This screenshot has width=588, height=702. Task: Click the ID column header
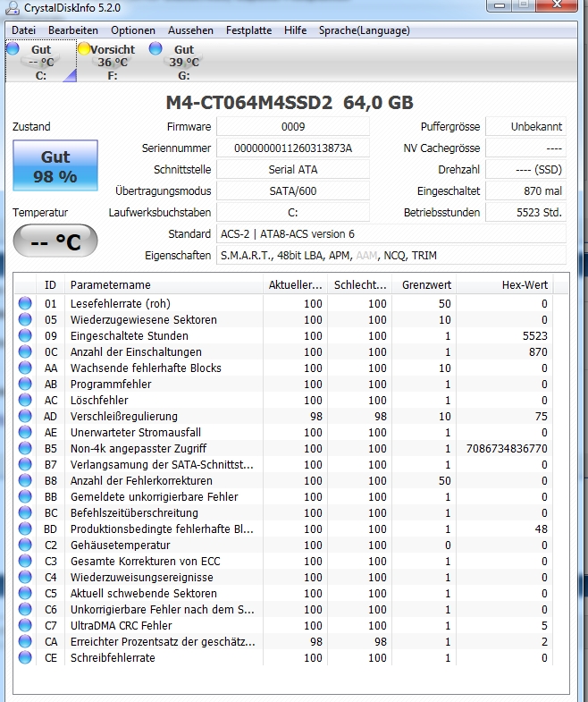tap(51, 284)
